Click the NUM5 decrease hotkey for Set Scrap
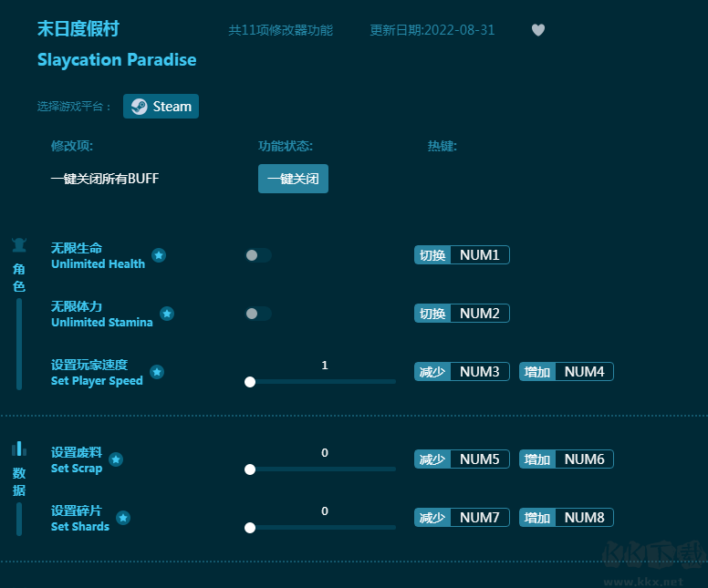 tap(462, 459)
